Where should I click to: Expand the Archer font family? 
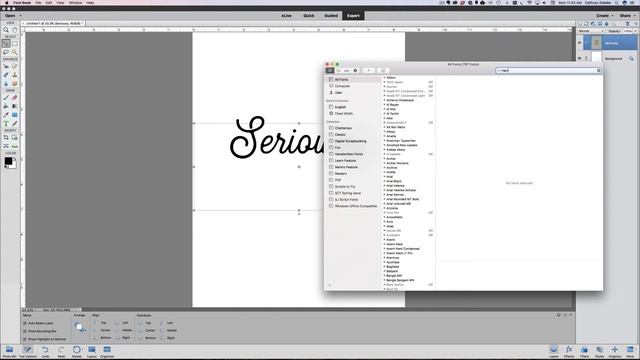pos(384,158)
